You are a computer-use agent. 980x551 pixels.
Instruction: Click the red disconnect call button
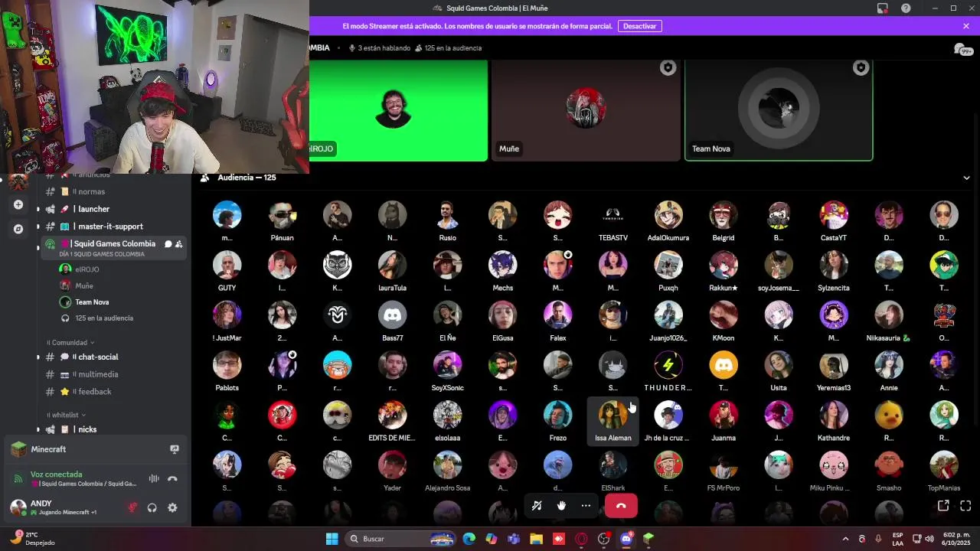[621, 505]
